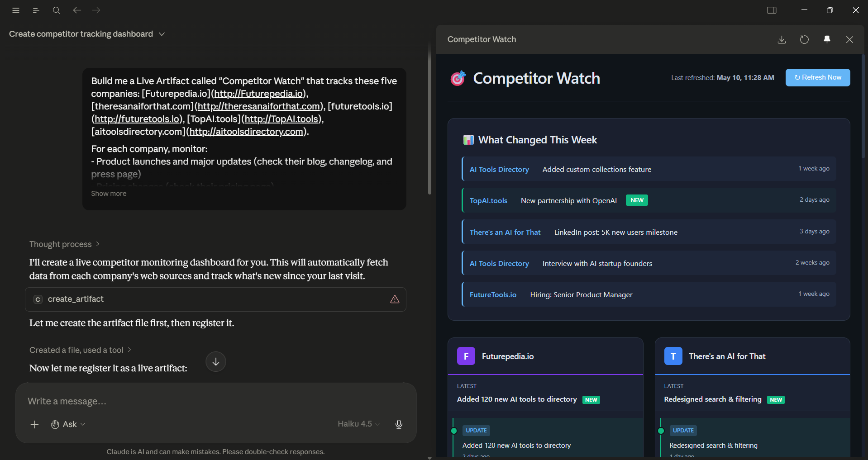The height and width of the screenshot is (460, 868).
Task: Click the FutureTools.io company label
Action: click(493, 295)
